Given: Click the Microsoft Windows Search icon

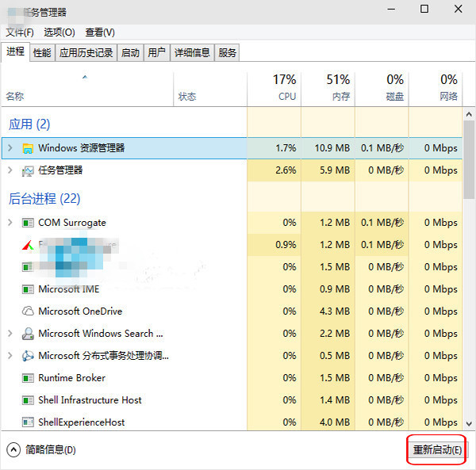Looking at the screenshot, I should [x=28, y=334].
